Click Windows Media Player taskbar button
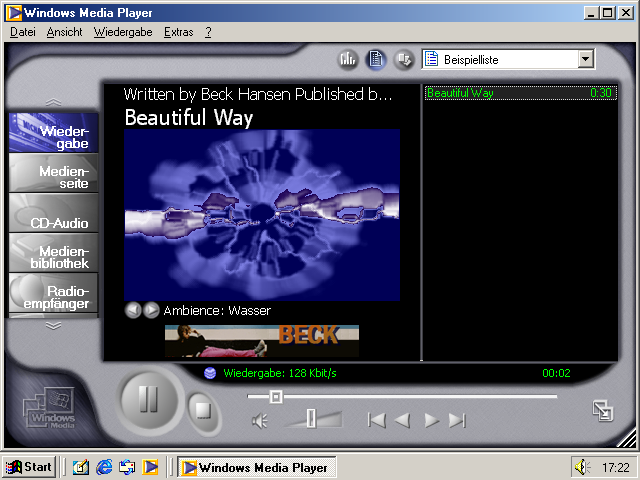640x480 pixels. coord(257,467)
